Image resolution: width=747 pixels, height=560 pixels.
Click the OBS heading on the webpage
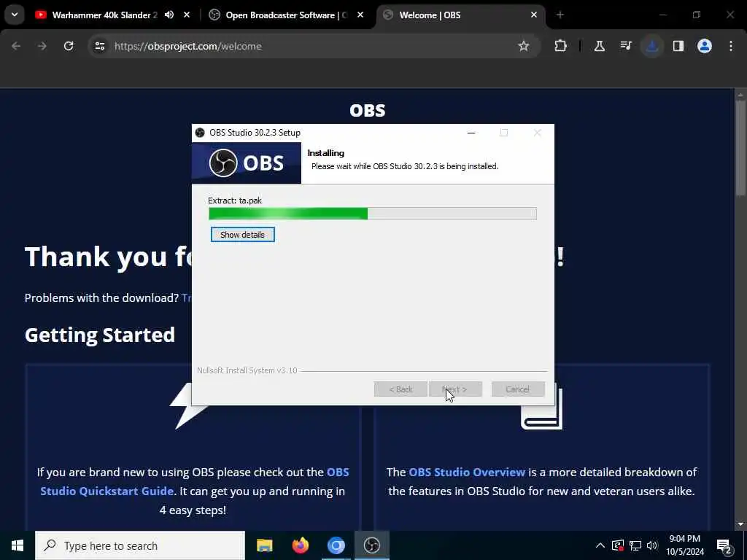click(368, 111)
